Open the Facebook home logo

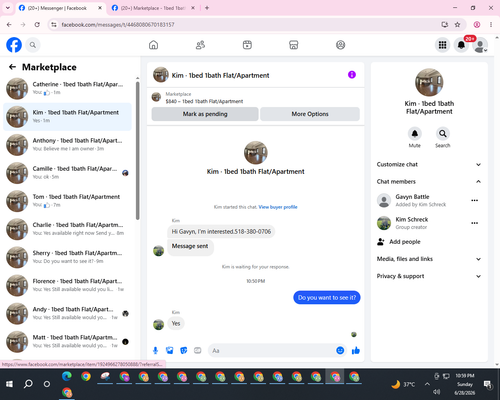pos(14,45)
